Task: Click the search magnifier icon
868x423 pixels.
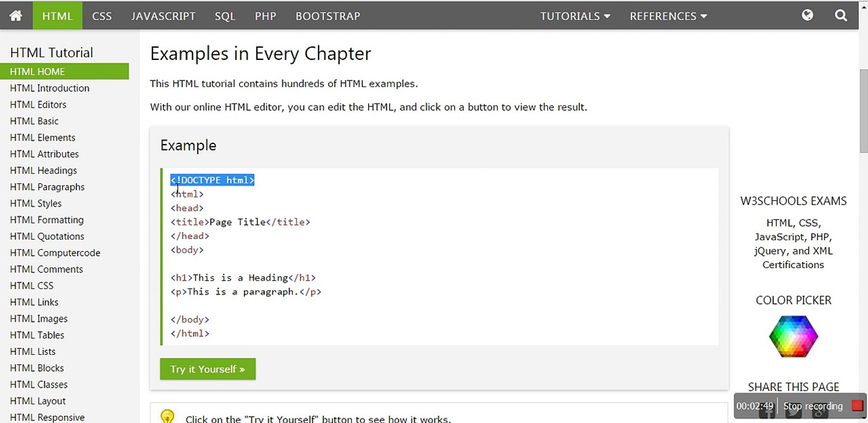Action: coord(841,15)
